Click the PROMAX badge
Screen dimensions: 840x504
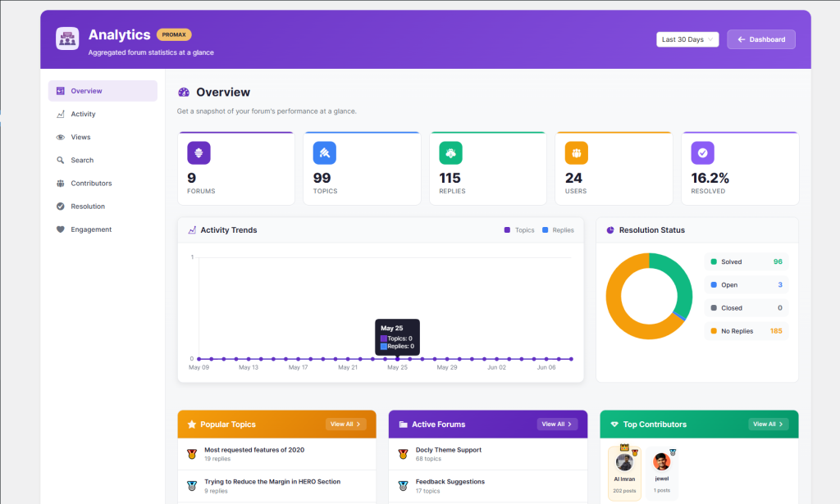point(174,34)
